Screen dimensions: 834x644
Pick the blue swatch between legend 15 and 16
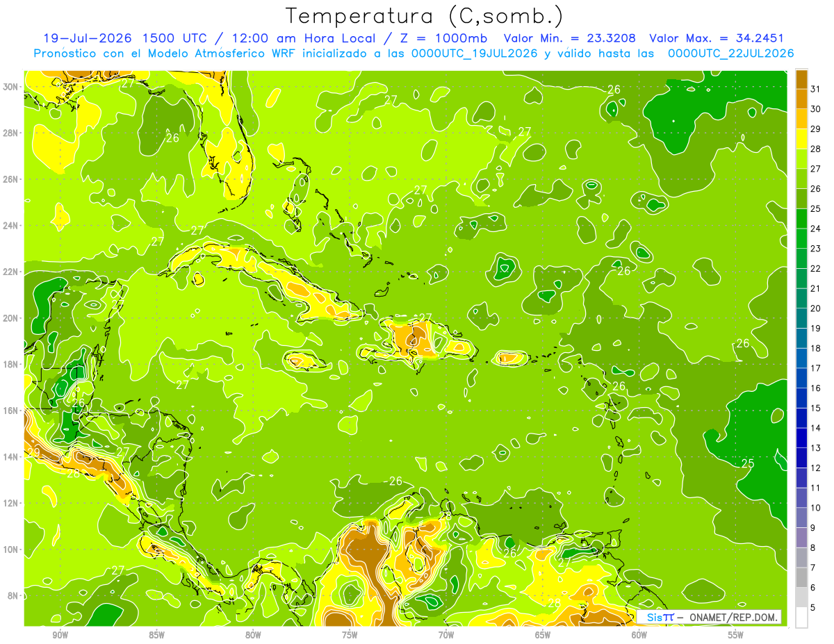point(801,399)
